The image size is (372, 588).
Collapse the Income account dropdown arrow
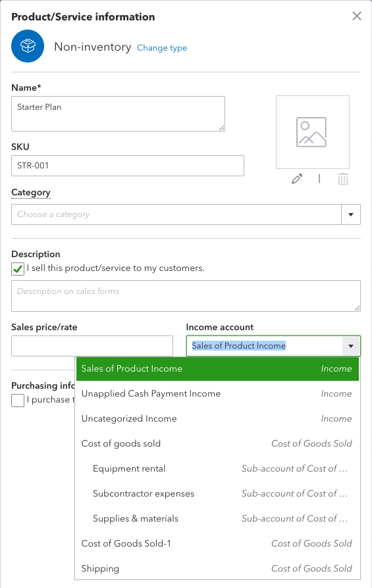(x=351, y=346)
